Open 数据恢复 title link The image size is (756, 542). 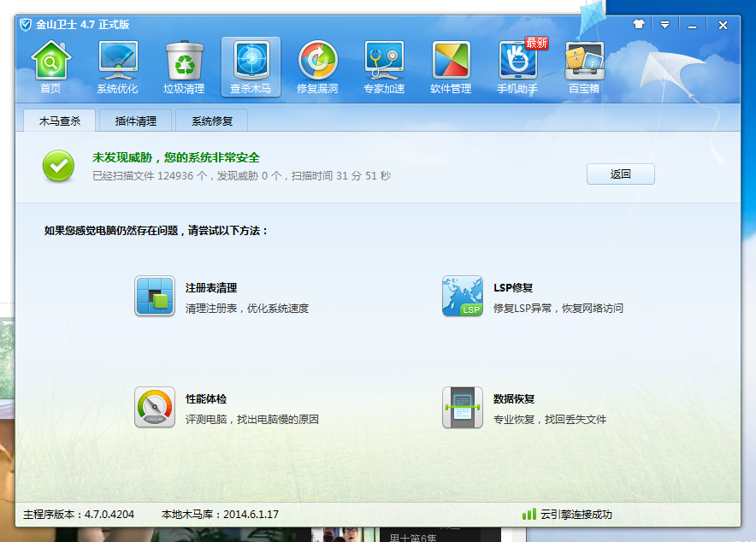coord(514,399)
